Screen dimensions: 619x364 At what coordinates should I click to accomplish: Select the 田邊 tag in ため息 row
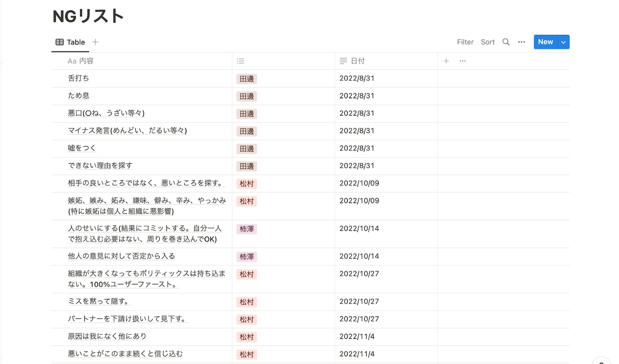pos(247,96)
